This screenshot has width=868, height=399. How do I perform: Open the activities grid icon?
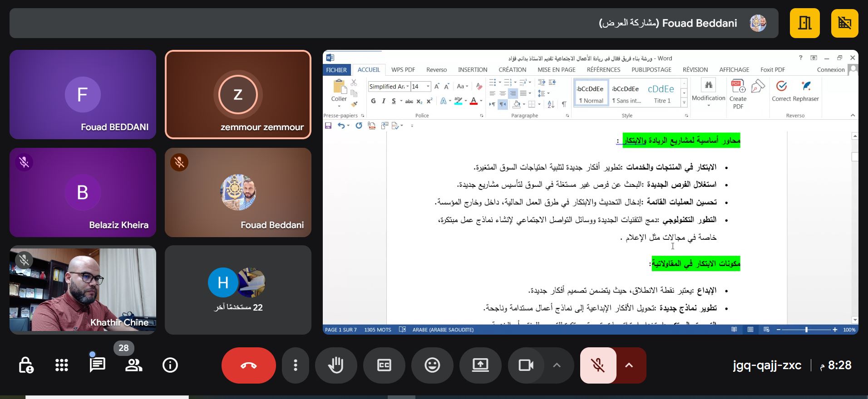tap(62, 365)
